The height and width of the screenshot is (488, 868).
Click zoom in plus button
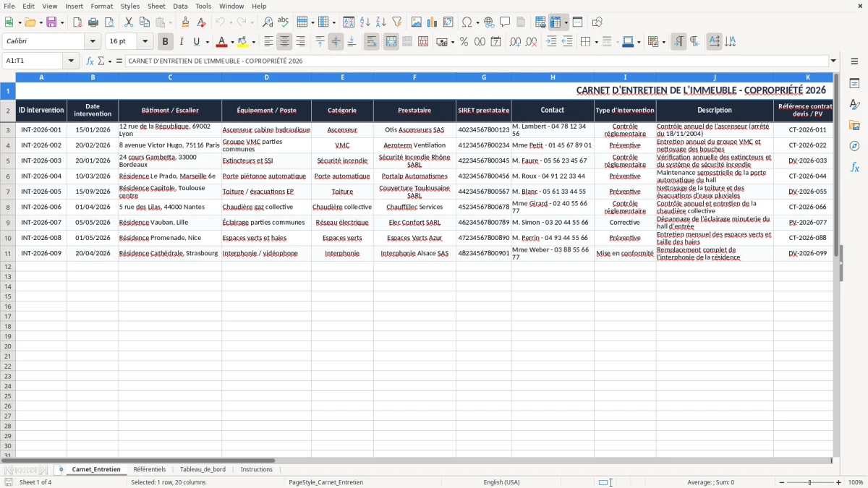coord(839,482)
